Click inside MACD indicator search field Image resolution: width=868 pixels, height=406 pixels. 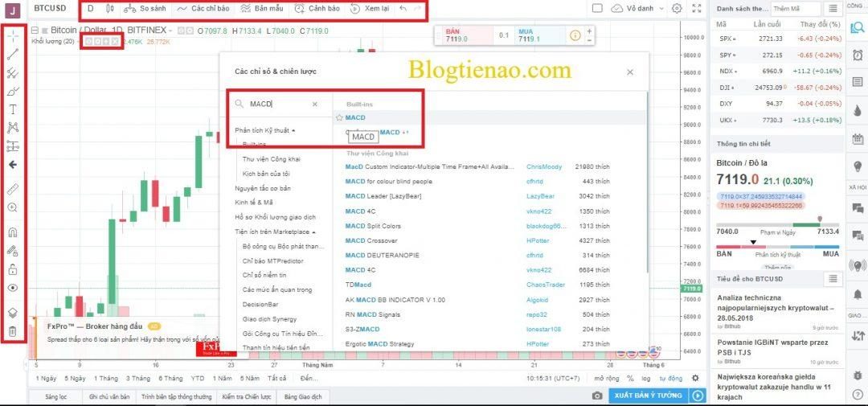[280, 104]
